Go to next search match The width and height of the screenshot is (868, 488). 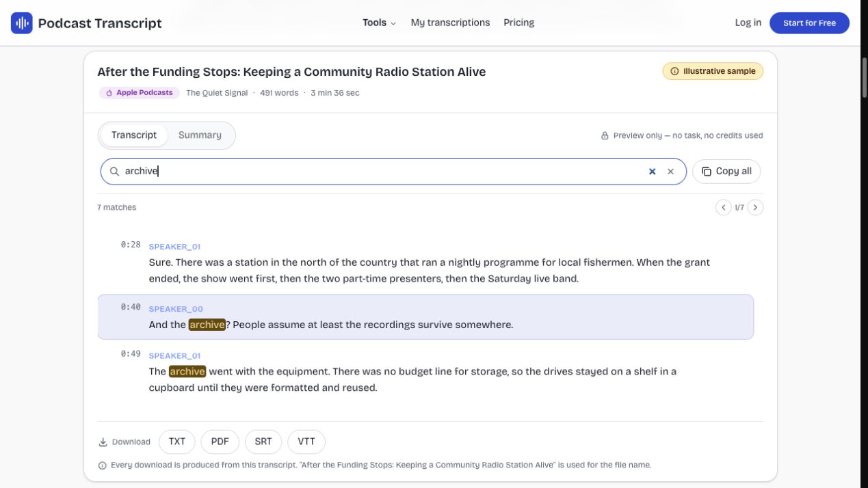tap(755, 207)
